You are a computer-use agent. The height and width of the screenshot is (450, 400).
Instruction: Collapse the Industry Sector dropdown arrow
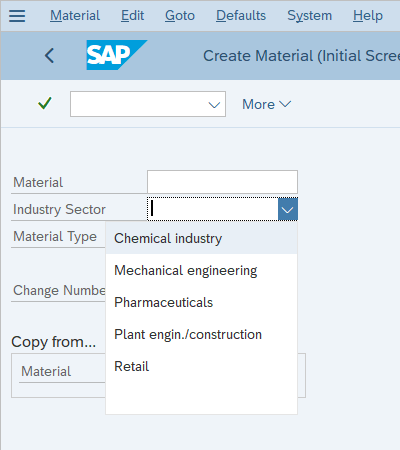(x=288, y=209)
